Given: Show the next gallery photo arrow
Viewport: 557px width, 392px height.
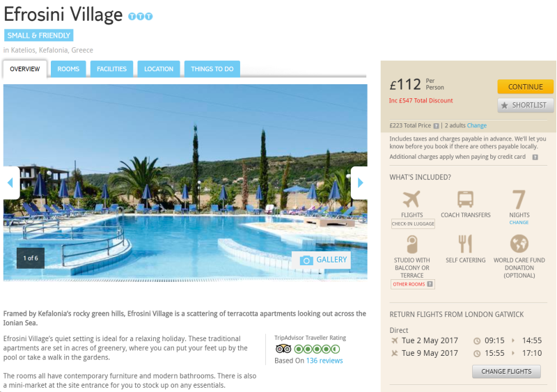Looking at the screenshot, I should (x=359, y=182).
